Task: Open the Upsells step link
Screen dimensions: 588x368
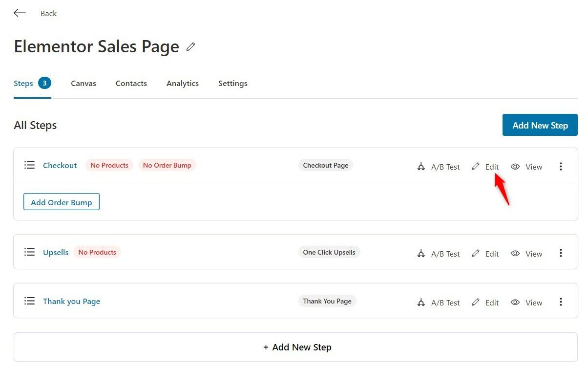Action: point(56,253)
